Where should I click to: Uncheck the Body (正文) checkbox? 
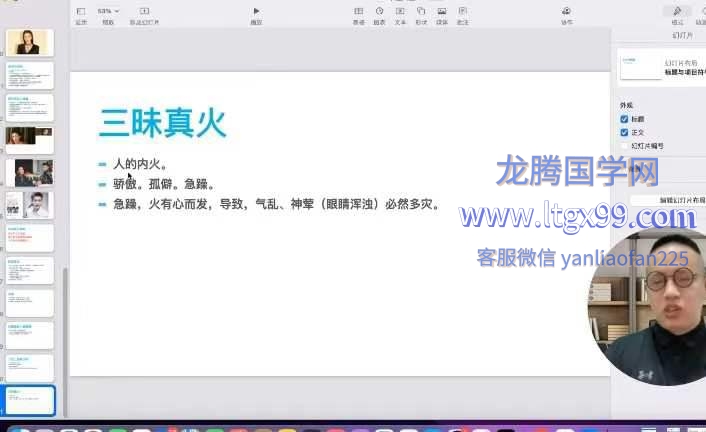(x=625, y=132)
